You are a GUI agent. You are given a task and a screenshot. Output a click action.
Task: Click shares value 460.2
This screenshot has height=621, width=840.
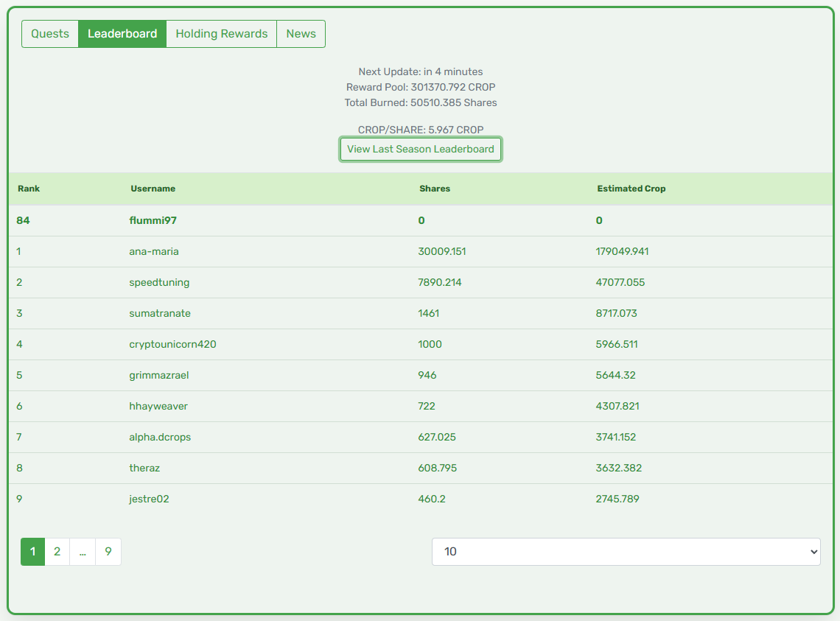pyautogui.click(x=432, y=499)
